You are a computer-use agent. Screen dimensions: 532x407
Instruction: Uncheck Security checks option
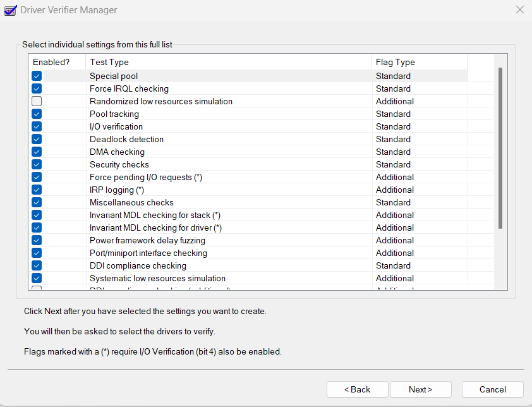37,164
